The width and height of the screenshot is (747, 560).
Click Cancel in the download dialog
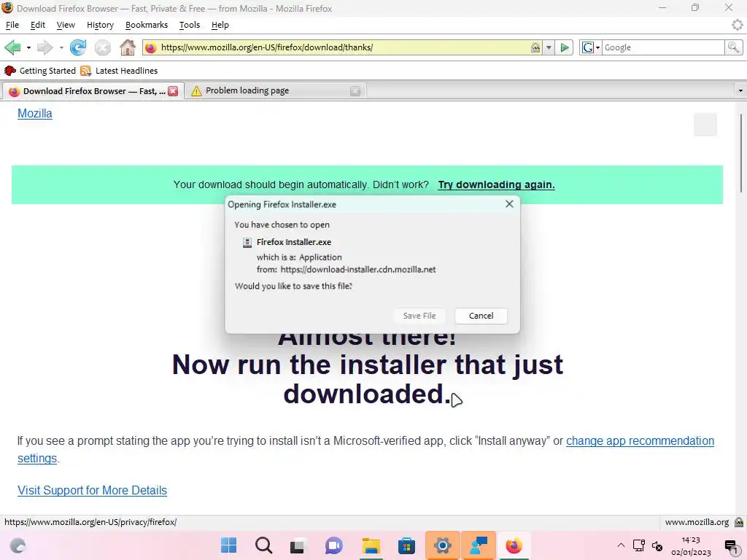pos(481,316)
